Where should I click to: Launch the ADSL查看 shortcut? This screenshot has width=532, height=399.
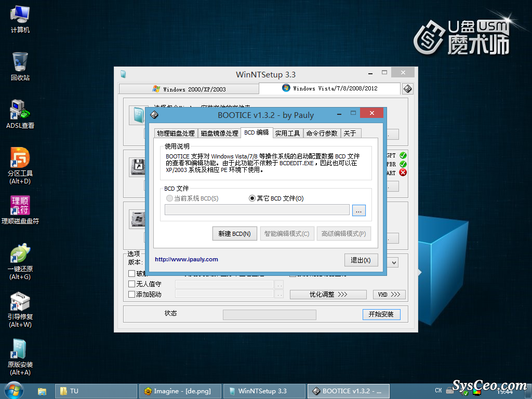click(20, 114)
